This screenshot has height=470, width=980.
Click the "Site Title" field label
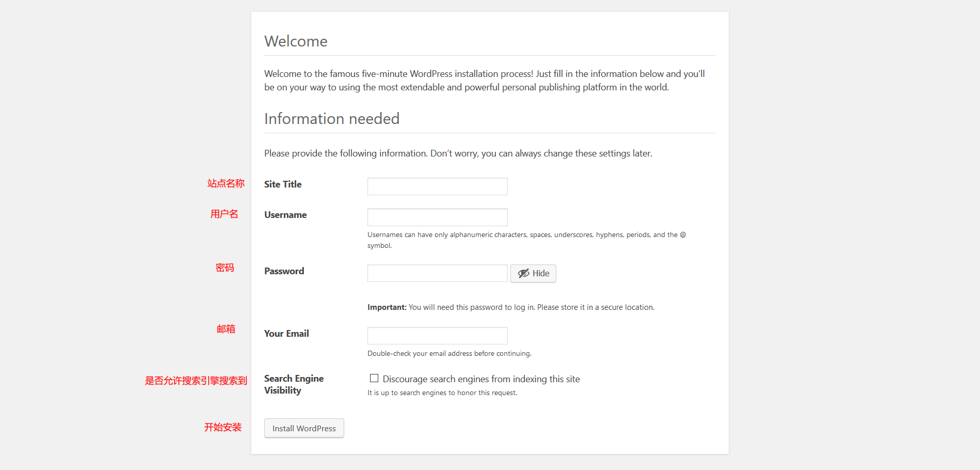[283, 184]
